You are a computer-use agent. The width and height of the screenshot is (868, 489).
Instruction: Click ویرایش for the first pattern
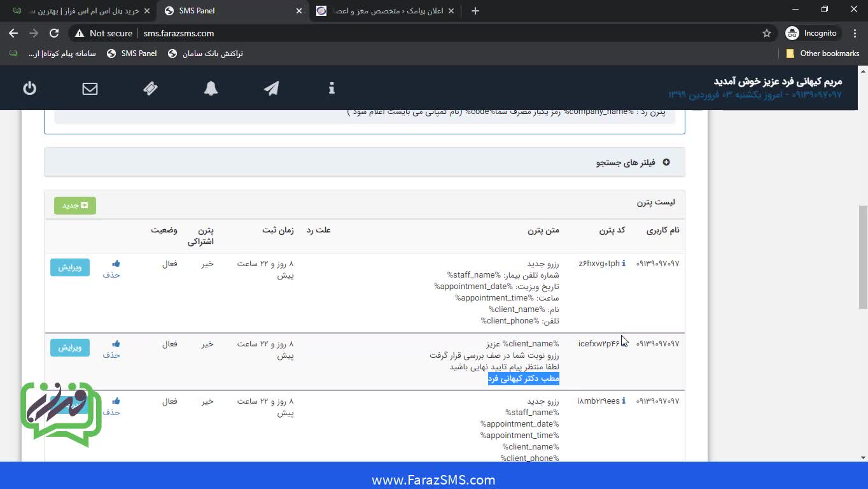70,267
